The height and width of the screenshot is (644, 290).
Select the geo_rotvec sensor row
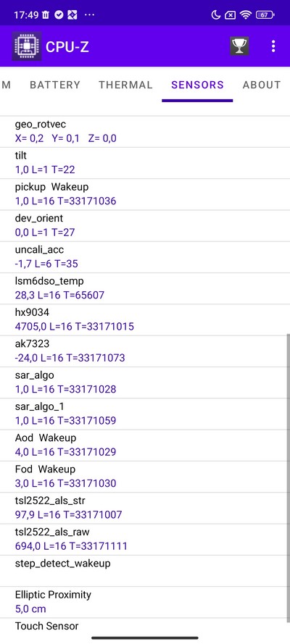[145, 131]
